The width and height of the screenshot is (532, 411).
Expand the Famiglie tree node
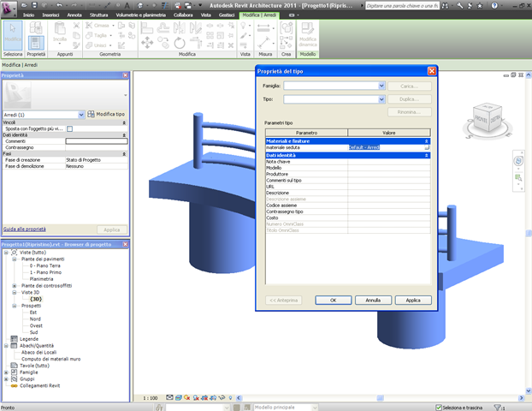coord(6,372)
